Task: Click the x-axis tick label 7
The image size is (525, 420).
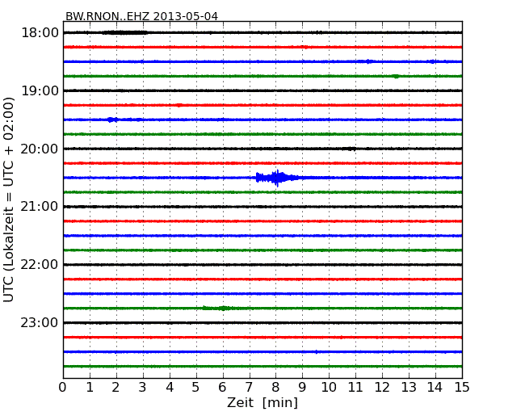Action: (249, 387)
